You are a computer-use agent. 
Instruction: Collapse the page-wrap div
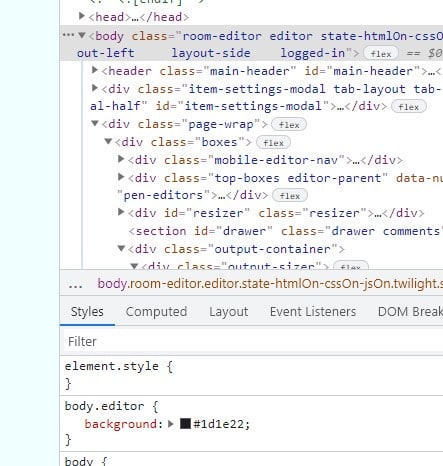[95, 124]
